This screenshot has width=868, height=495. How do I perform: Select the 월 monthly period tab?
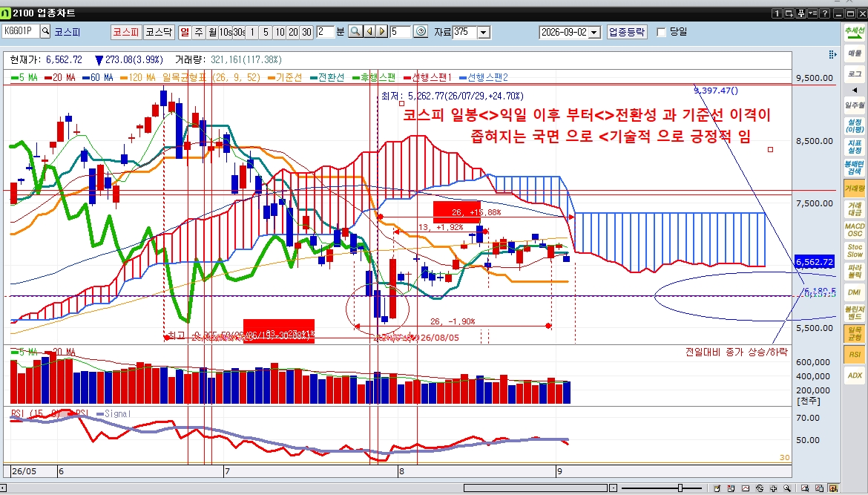point(212,32)
